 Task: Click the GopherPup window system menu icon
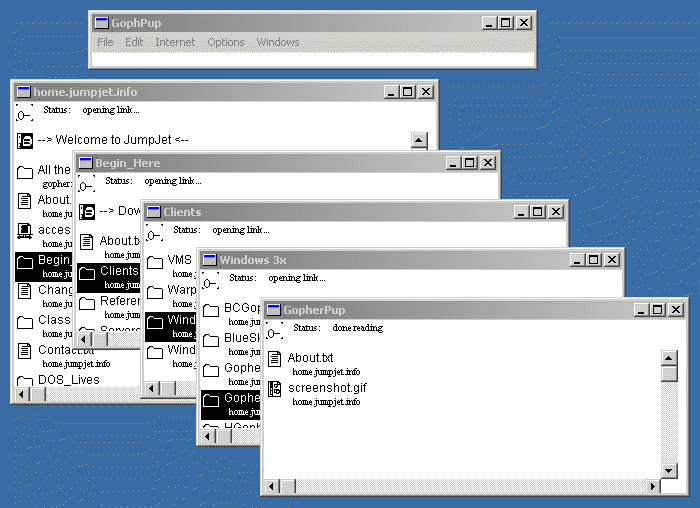[x=273, y=311]
